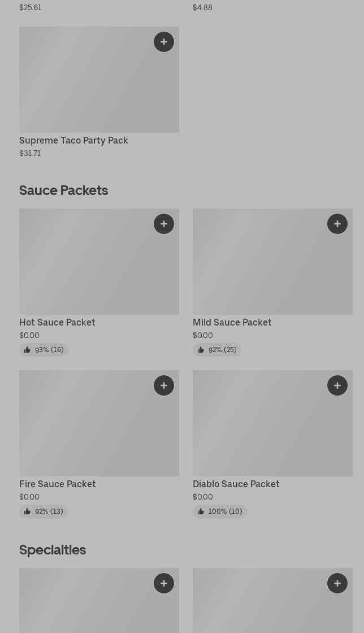Add Fire Sauce Packet with plus button
Image resolution: width=364 pixels, height=633 pixels.
tap(164, 385)
